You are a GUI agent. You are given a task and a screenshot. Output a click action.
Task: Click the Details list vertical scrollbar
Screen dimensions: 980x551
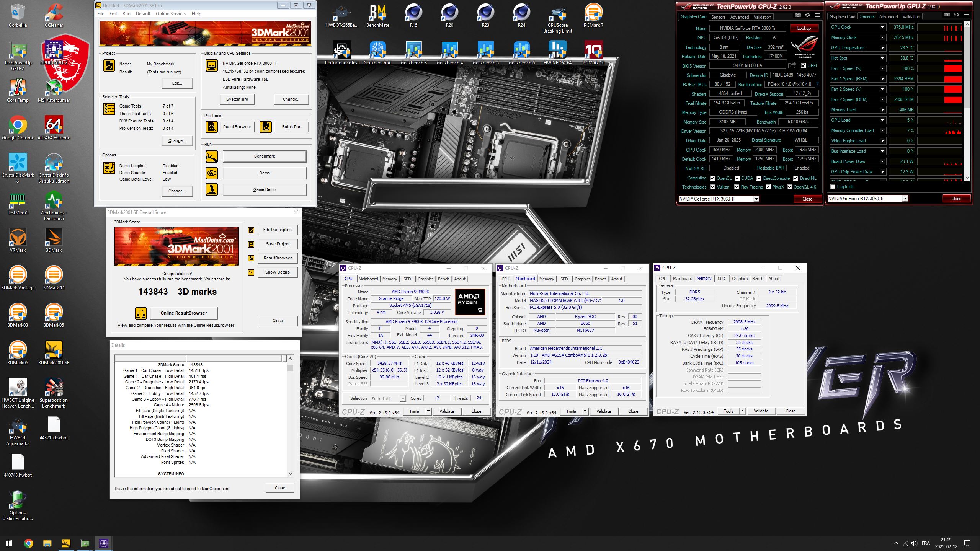290,416
